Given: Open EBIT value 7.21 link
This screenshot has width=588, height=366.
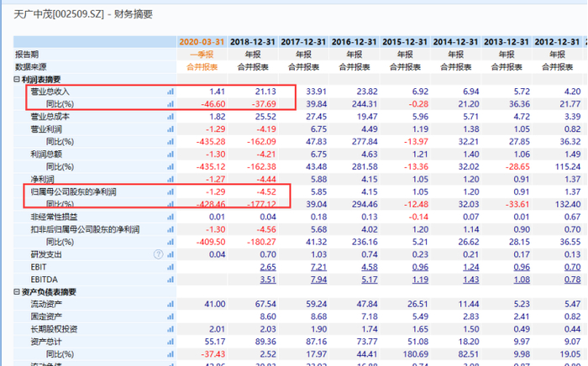Looking at the screenshot, I should click(318, 267).
